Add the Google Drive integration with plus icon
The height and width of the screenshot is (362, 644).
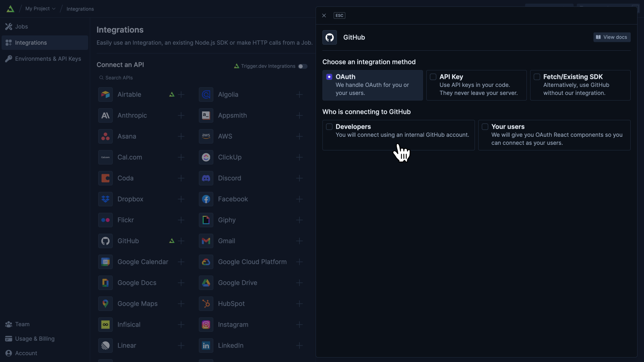point(299,283)
